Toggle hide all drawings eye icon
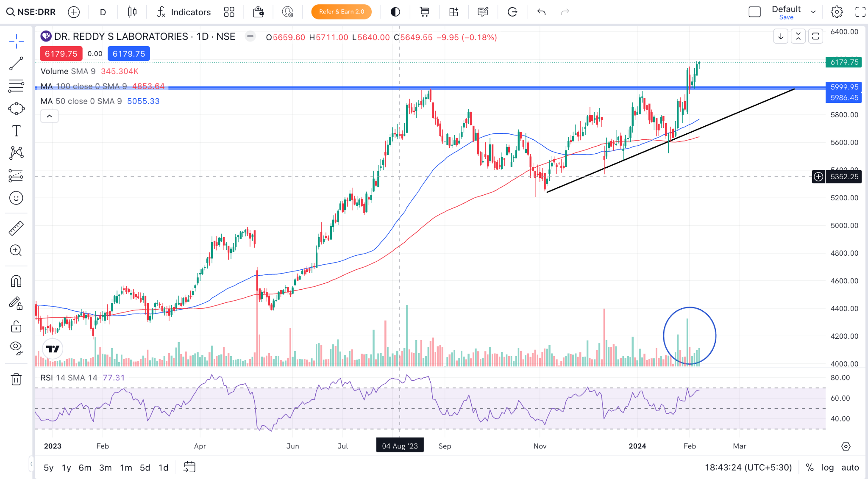This screenshot has width=868, height=479. point(16,348)
